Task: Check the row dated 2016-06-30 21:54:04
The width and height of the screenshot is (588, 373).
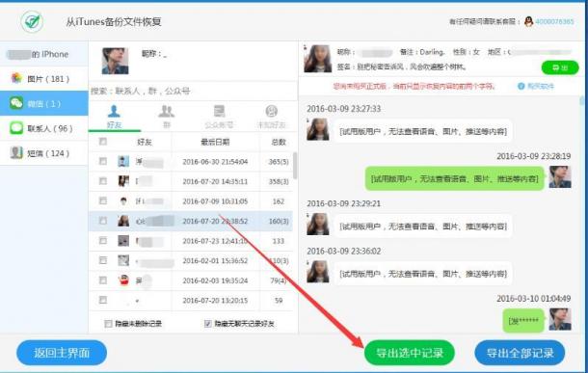Action: 103,161
